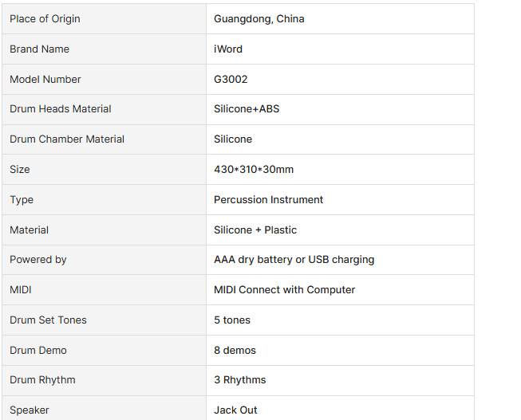
Task: Select the '3 Rhythms' value
Action: 240,380
